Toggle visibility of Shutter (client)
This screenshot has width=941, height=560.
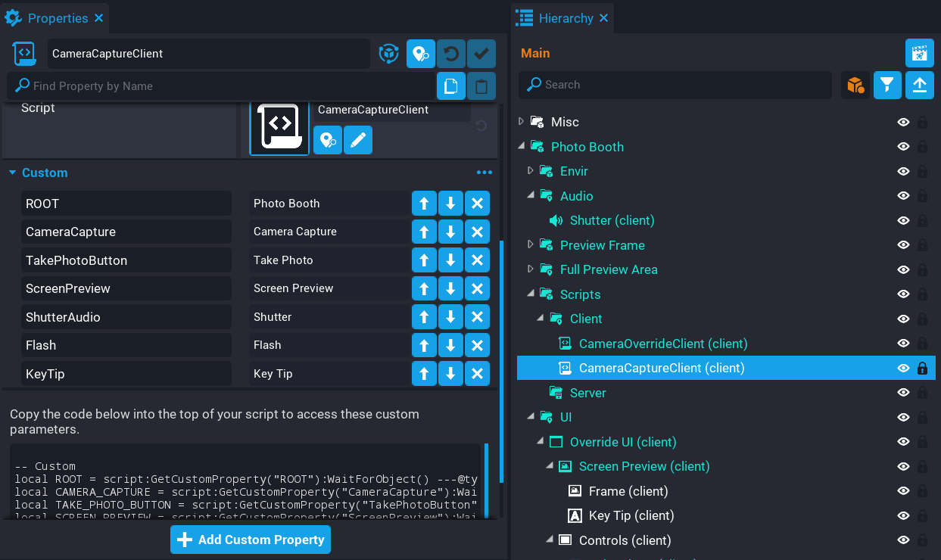[903, 221]
